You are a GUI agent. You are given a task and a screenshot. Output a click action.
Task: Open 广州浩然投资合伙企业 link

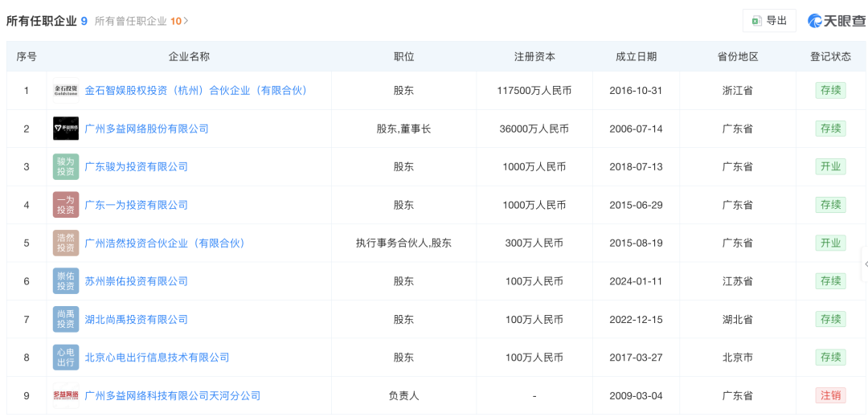pyautogui.click(x=165, y=243)
